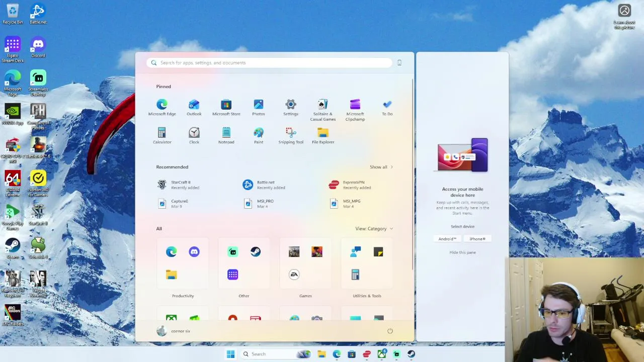Open the View: Category dropdown
This screenshot has height=362, width=644.
click(374, 229)
